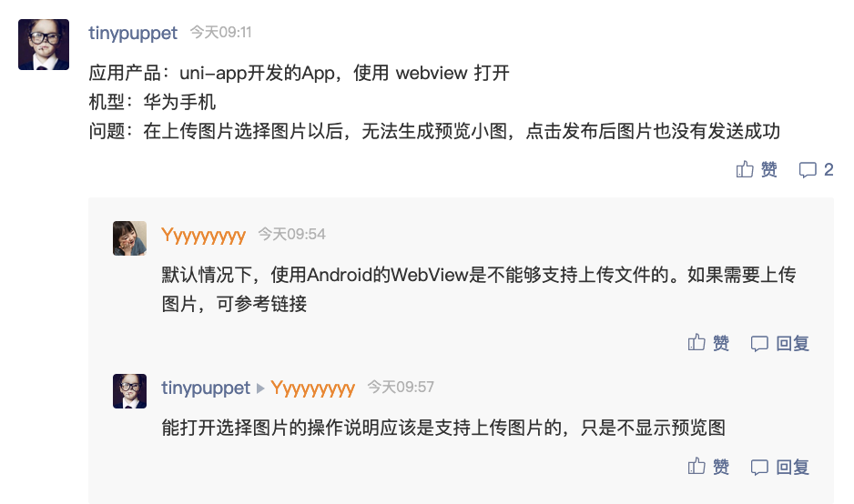Open tinypuppet's large avatar on main post
Screen dimensions: 854x504
(x=44, y=45)
